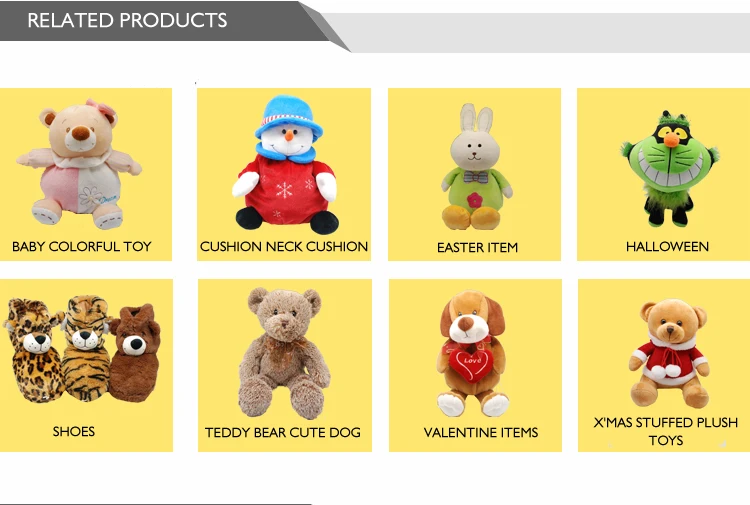Click the leopard print slipper image

[33, 351]
